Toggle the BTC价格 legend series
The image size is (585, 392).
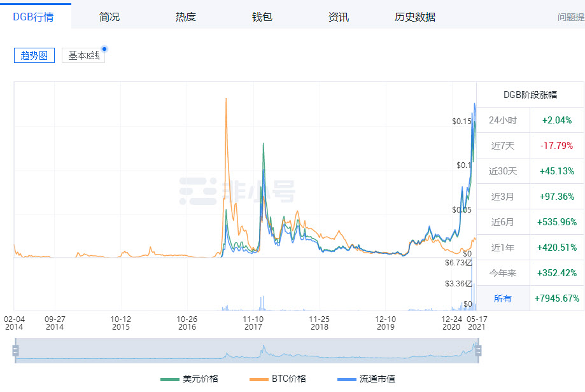coord(278,379)
